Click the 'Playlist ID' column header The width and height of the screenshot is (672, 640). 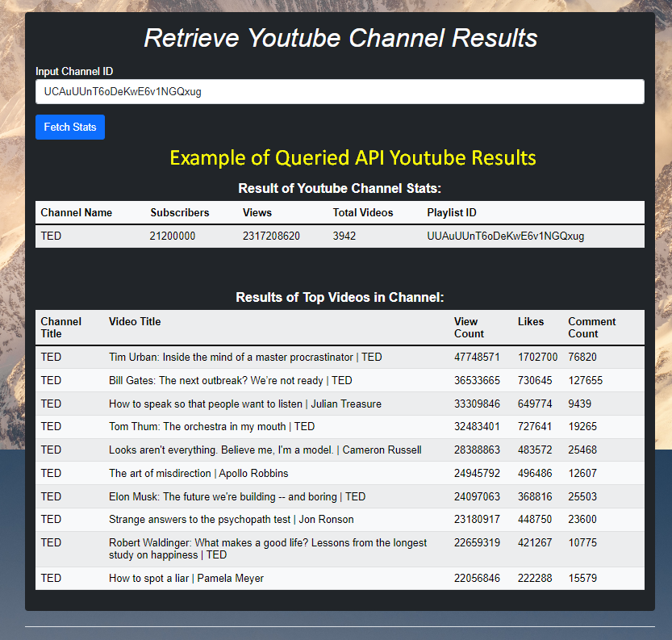(452, 212)
